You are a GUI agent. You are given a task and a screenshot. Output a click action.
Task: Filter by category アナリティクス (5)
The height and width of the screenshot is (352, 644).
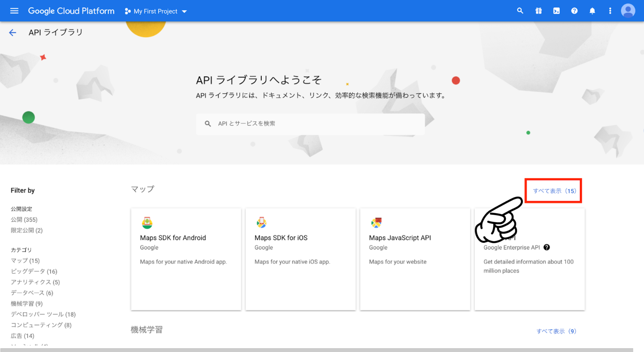(35, 282)
